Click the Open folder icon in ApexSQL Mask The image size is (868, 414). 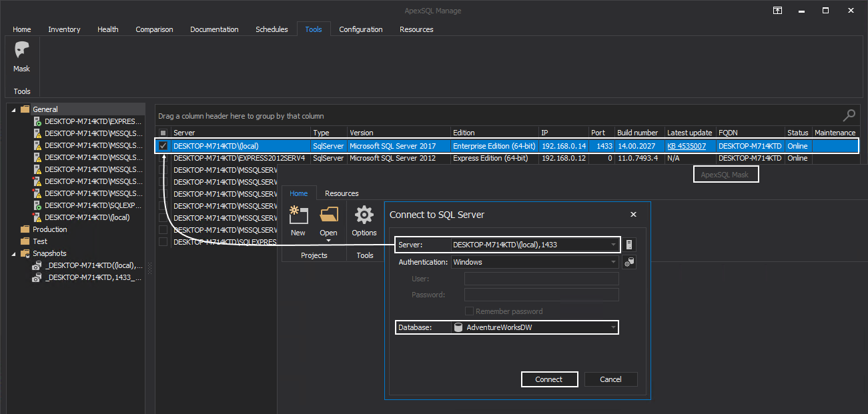pyautogui.click(x=328, y=214)
